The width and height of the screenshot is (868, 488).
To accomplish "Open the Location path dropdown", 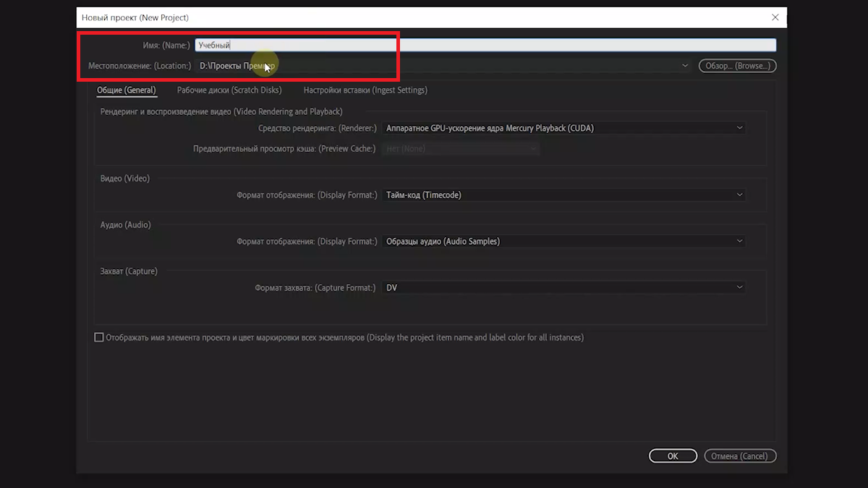I will pyautogui.click(x=443, y=66).
